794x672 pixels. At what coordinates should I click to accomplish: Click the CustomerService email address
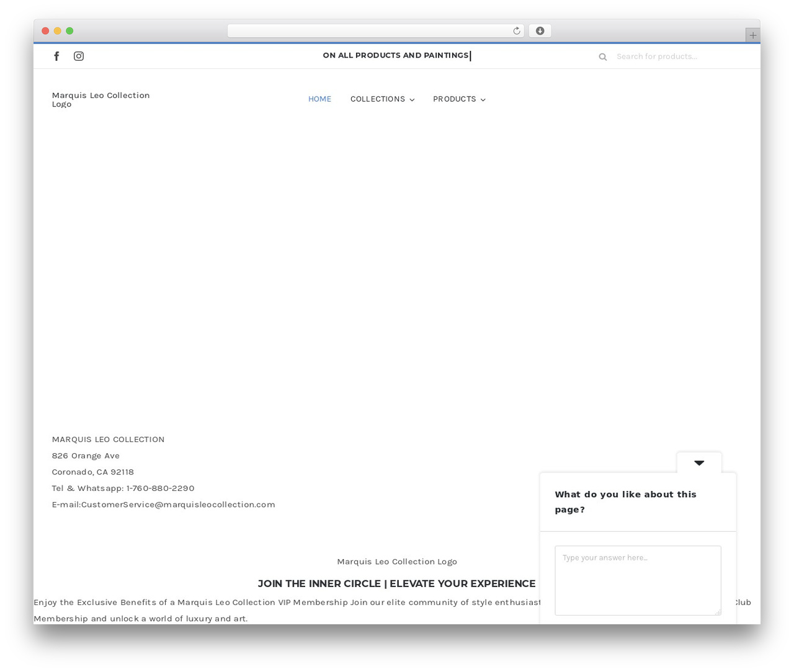tap(178, 505)
